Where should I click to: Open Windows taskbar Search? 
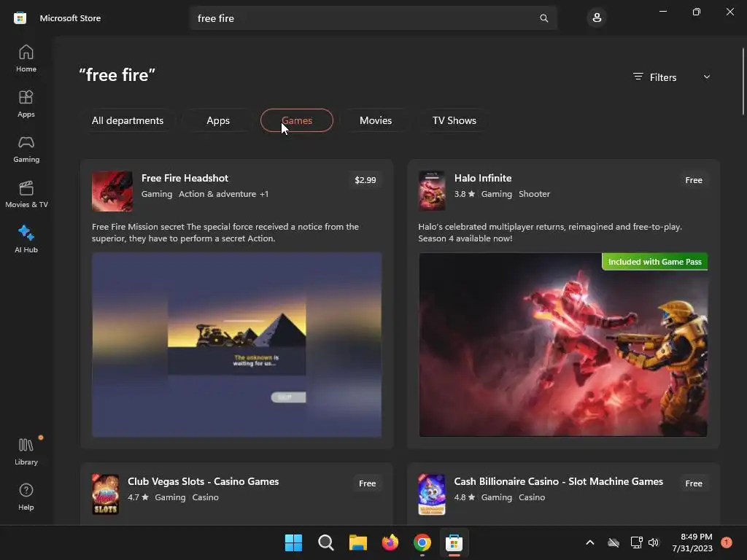(326, 542)
